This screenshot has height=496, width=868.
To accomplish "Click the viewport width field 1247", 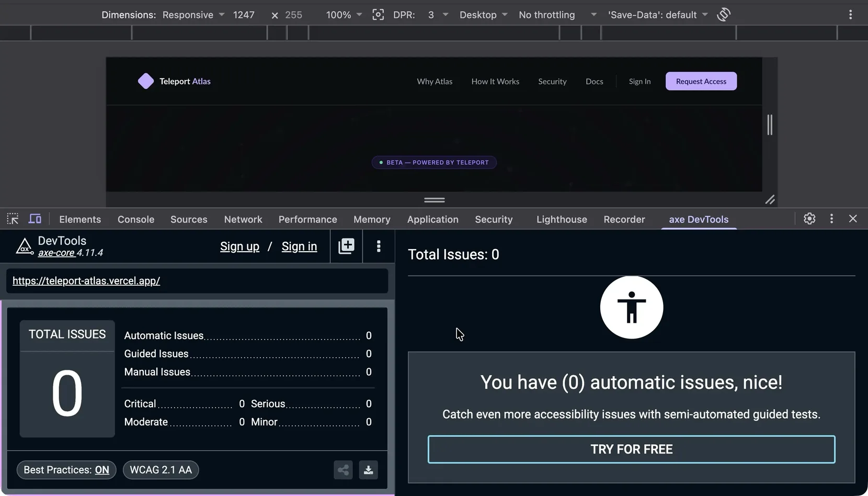I will tap(244, 15).
